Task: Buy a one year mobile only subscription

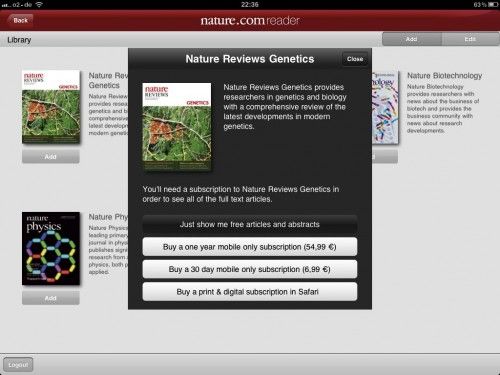Action: pos(250,247)
